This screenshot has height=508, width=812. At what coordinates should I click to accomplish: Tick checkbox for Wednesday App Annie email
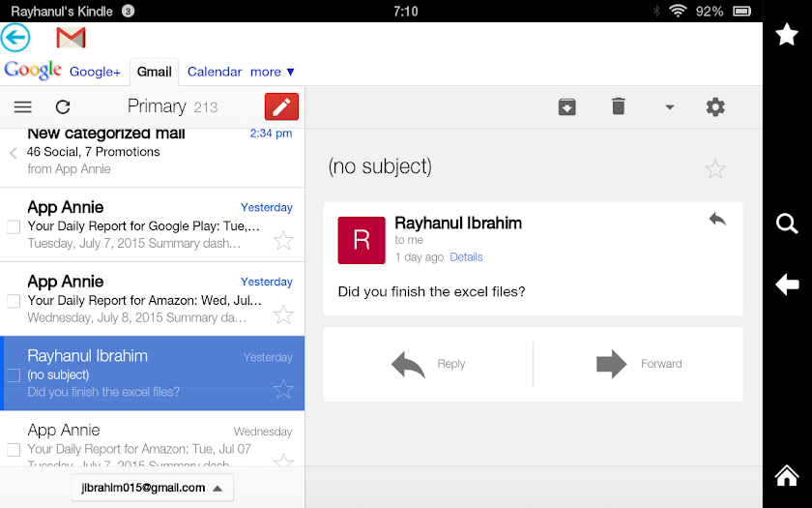14,449
